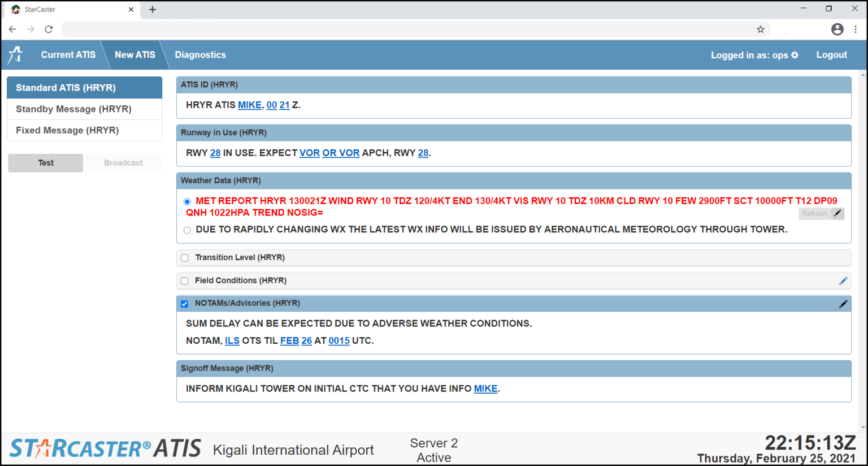Image resolution: width=868 pixels, height=466 pixels.
Task: Enable Transition Level checkbox
Action: (185, 258)
